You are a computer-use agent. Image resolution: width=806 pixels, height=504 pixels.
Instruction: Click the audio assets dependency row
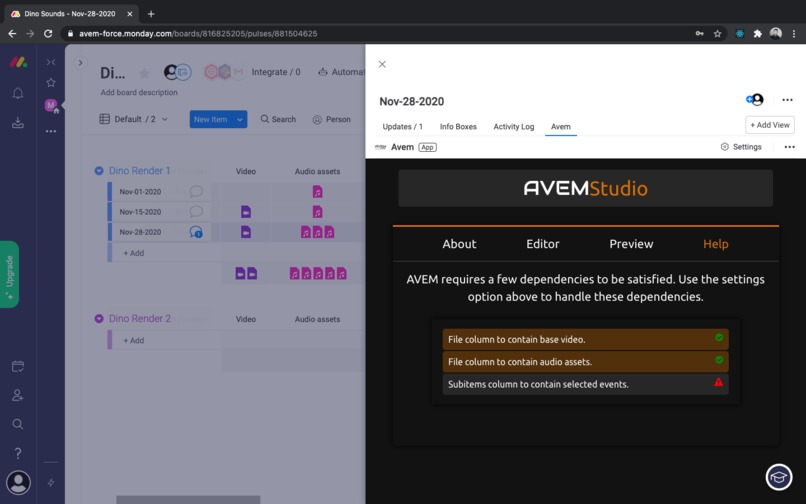pyautogui.click(x=585, y=362)
